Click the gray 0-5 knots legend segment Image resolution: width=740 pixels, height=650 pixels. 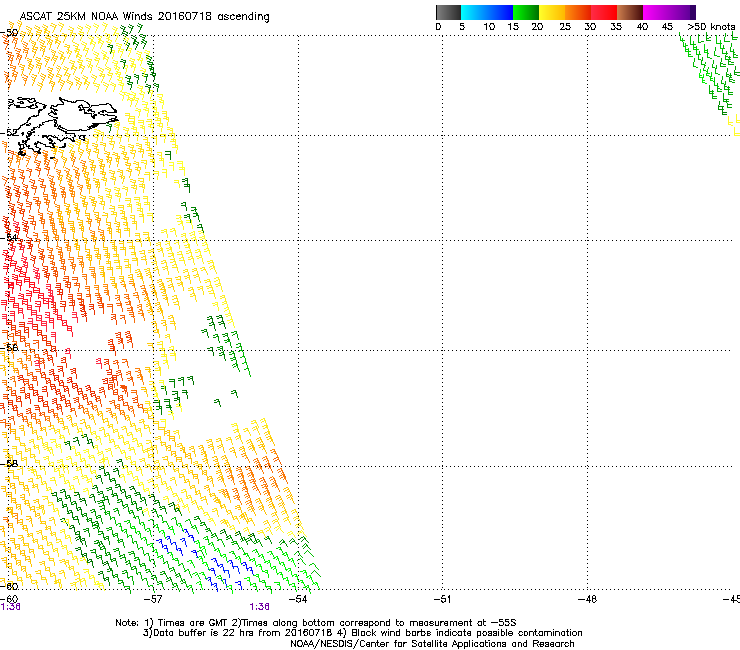[448, 12]
